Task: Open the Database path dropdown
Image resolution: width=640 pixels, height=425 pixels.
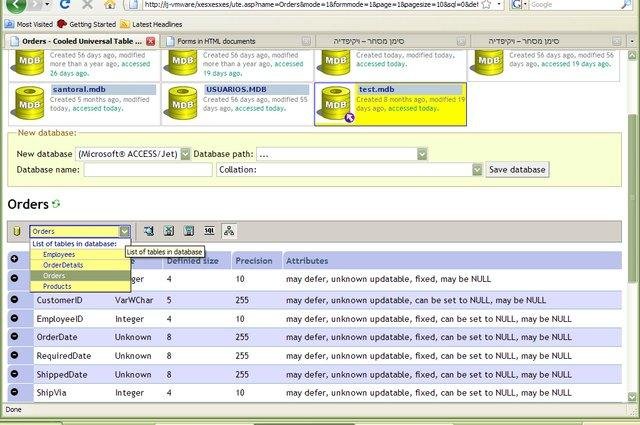Action: click(422, 154)
